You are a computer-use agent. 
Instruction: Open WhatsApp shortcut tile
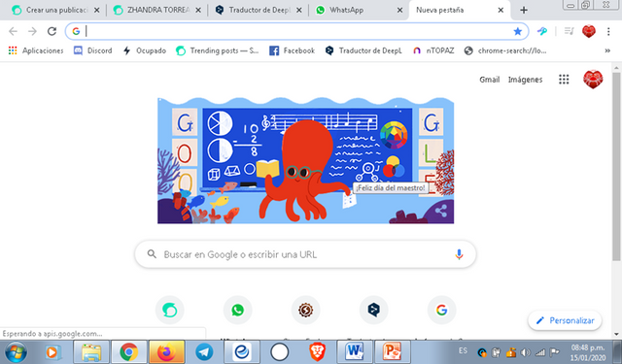tap(237, 310)
